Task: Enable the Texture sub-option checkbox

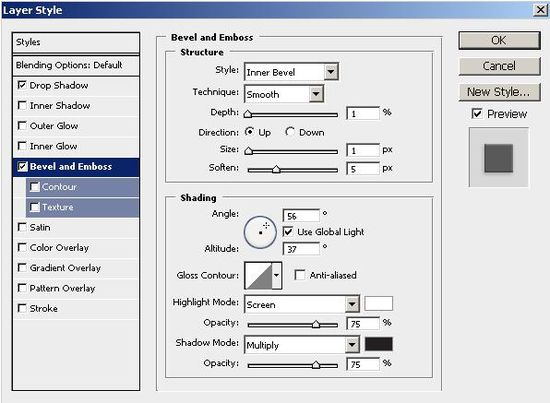Action: 34,207
